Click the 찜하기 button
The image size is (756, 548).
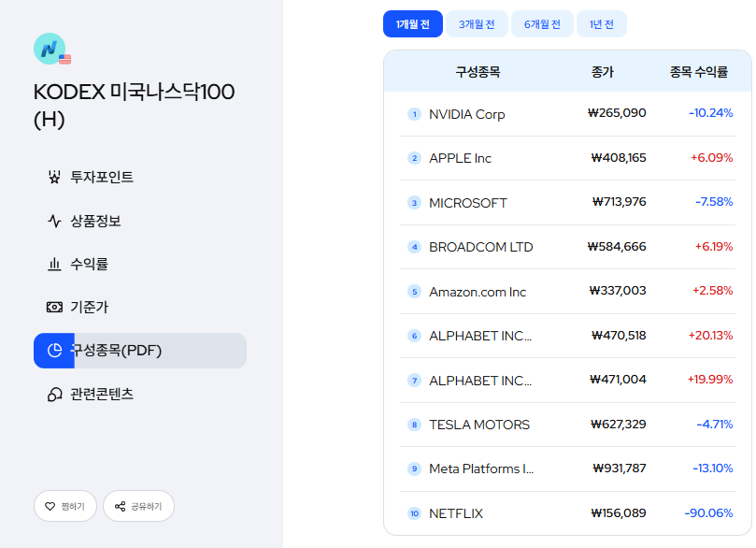pos(65,506)
